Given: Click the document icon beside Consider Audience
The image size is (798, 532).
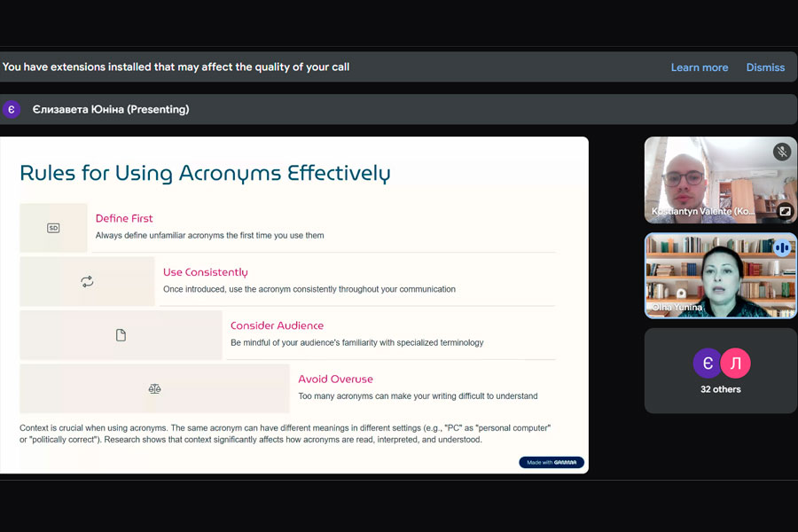Looking at the screenshot, I should [121, 335].
